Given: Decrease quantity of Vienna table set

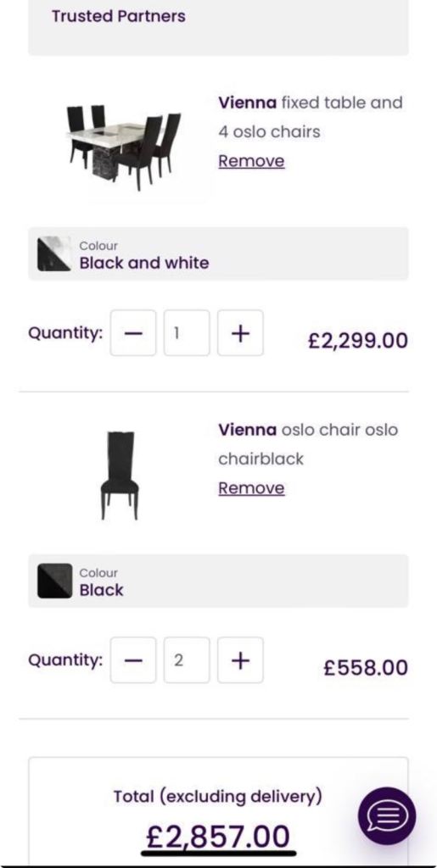Looking at the screenshot, I should [133, 332].
